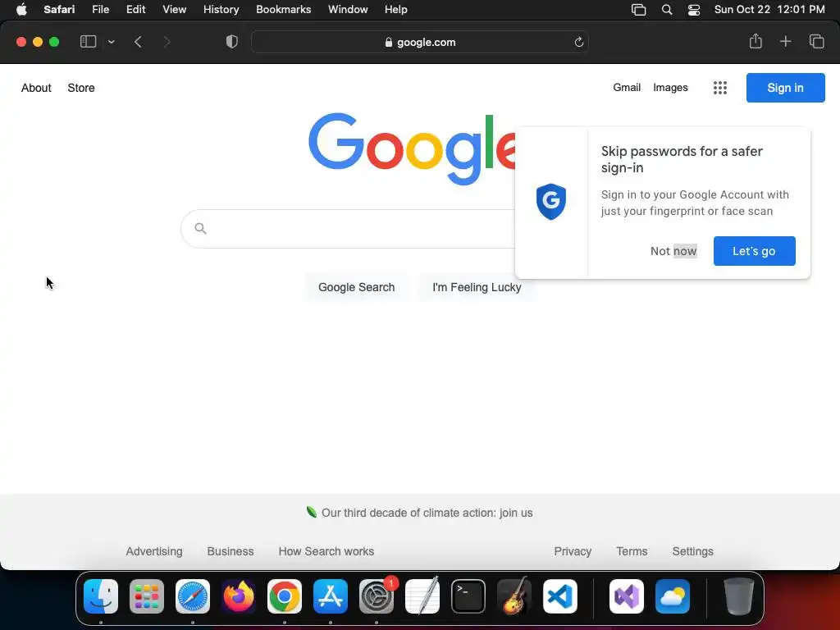840x630 pixels.
Task: Click the Stage Manager menu bar icon
Action: 638,10
